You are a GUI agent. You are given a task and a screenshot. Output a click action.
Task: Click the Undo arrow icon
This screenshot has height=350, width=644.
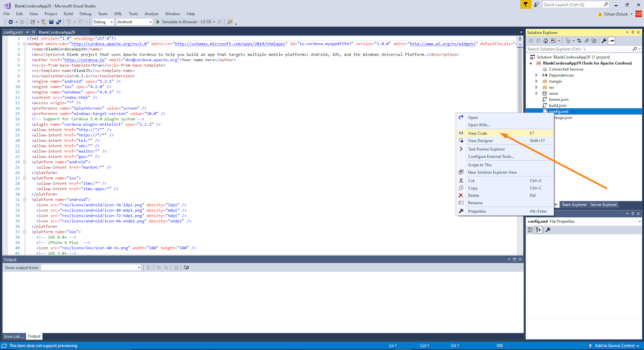point(69,22)
